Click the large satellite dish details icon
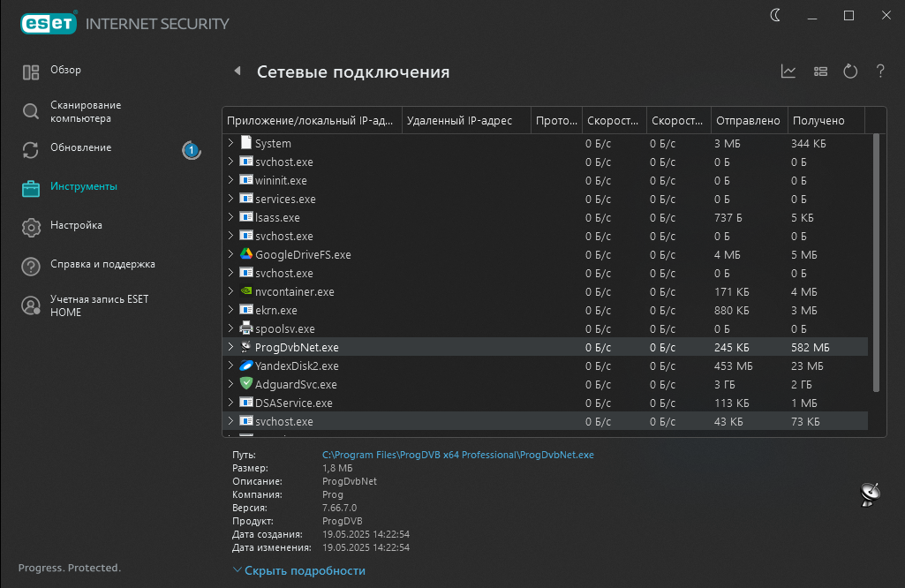905x588 pixels. (x=870, y=494)
